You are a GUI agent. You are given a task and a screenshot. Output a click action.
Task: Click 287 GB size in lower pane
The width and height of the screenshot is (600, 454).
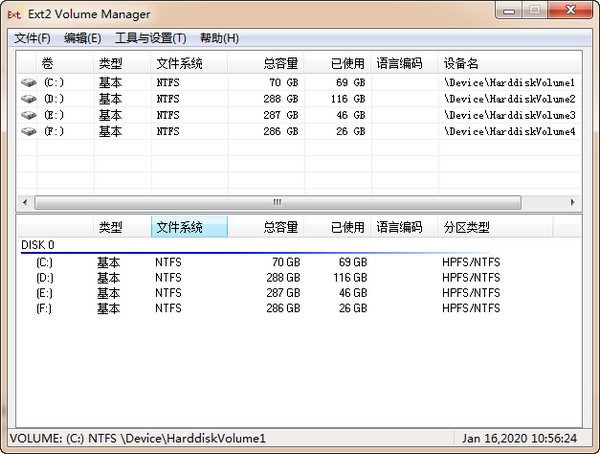283,293
